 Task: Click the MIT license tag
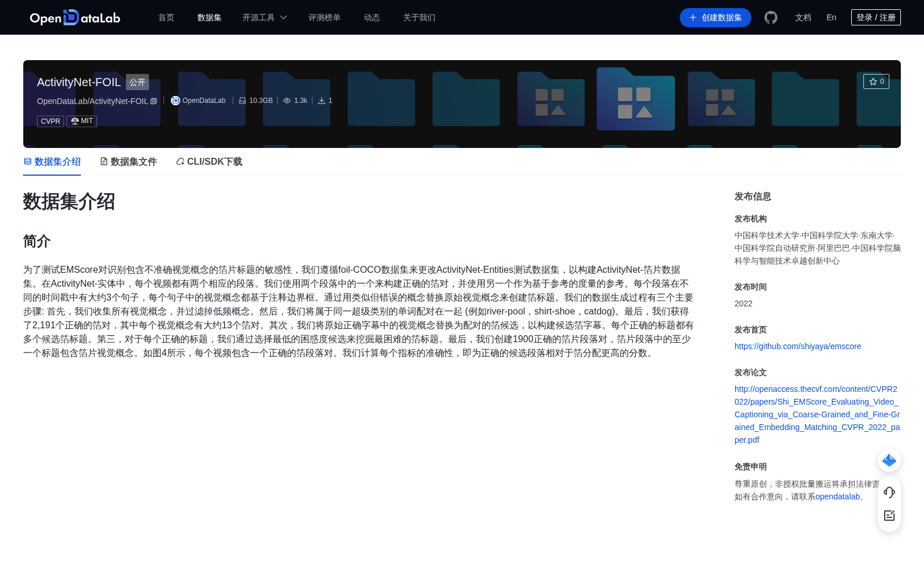click(81, 121)
